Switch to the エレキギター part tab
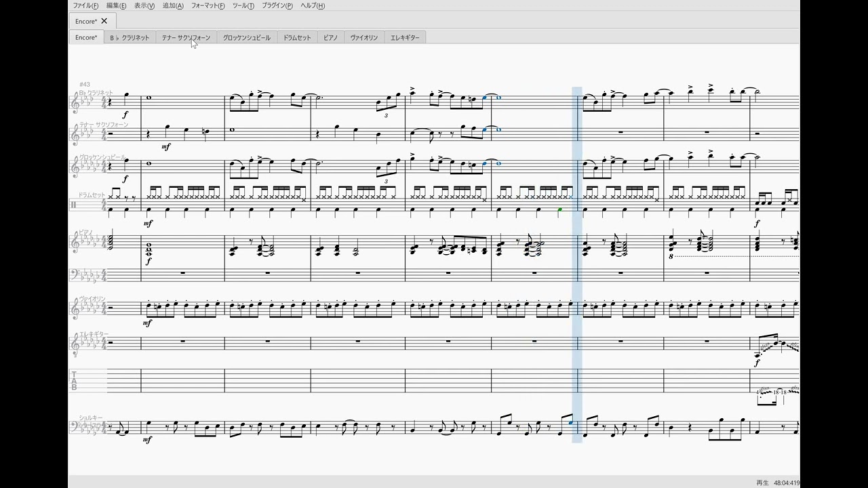The height and width of the screenshot is (488, 868). (405, 37)
